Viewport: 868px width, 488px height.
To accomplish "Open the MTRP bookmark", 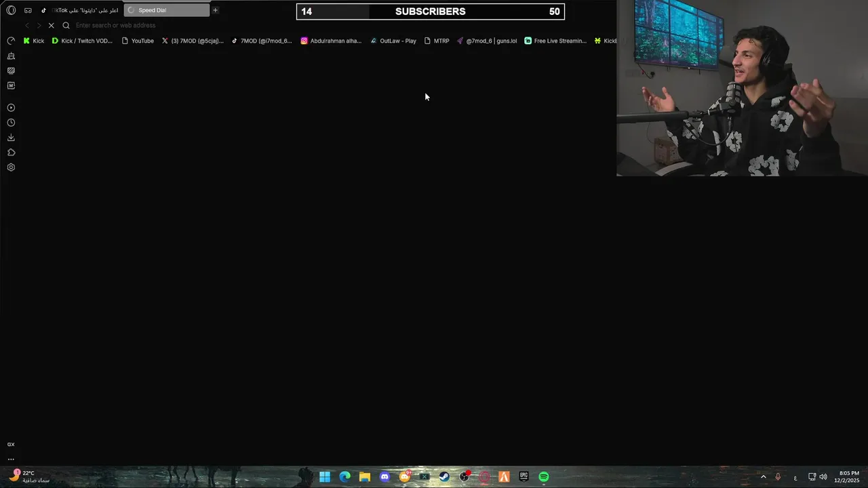I will [x=437, y=41].
